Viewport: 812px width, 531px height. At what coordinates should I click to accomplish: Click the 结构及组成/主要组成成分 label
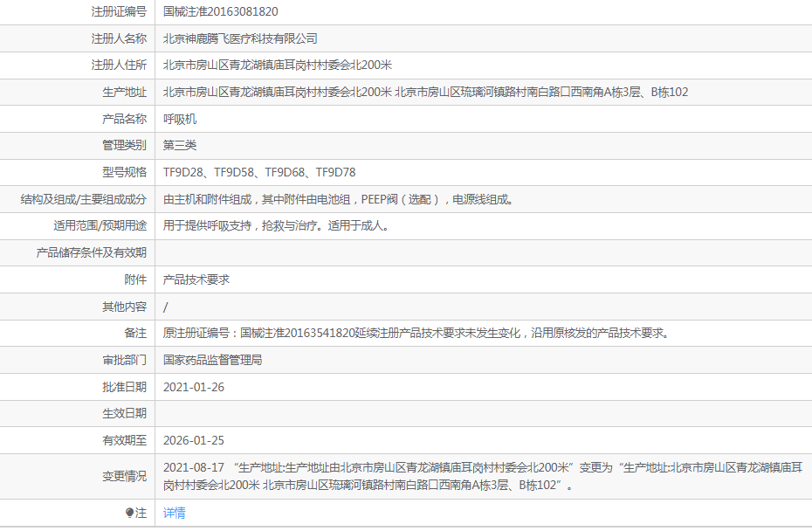pos(83,199)
